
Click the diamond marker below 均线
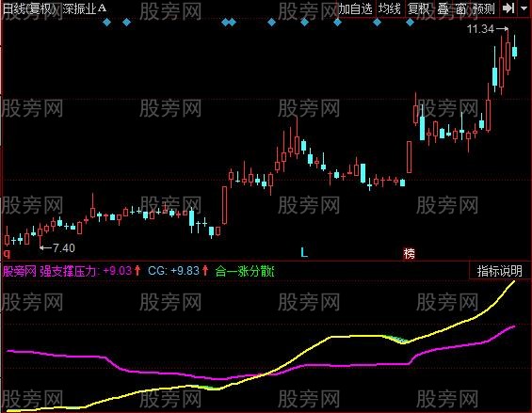pos(377,23)
